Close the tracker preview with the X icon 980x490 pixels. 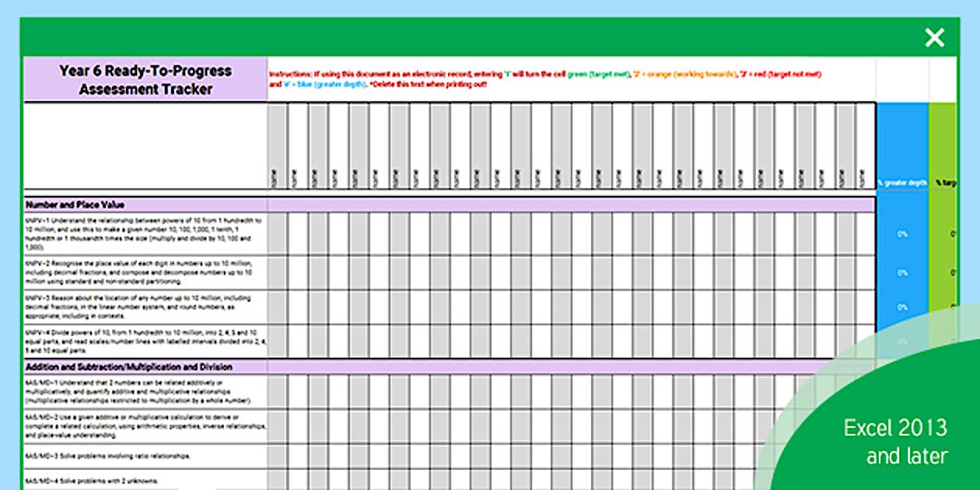point(933,37)
